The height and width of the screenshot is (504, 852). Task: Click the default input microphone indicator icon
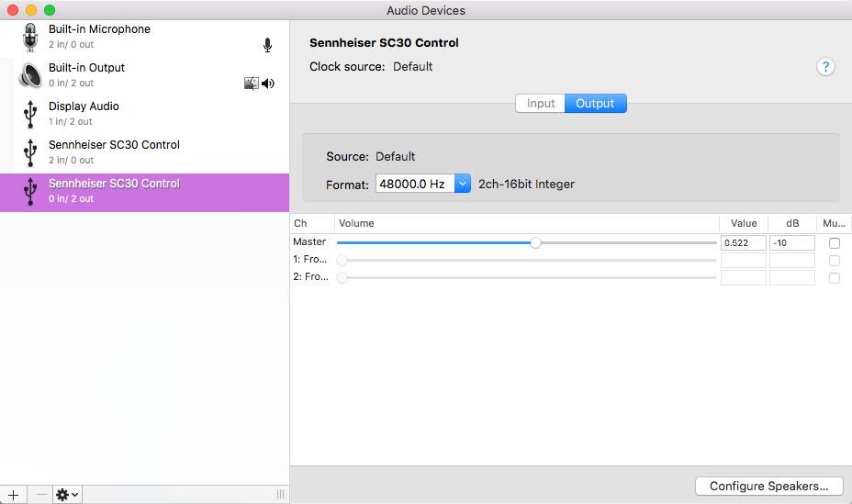coord(267,45)
